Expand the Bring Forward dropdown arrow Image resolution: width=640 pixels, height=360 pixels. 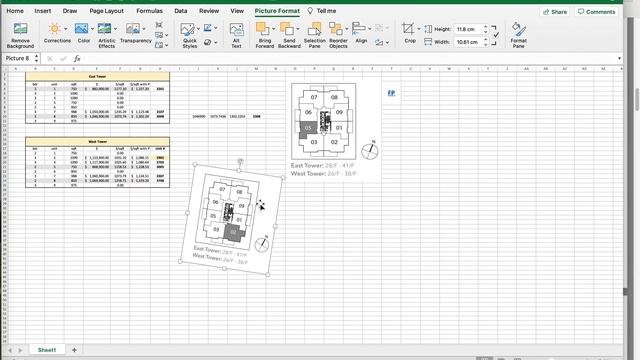click(273, 29)
